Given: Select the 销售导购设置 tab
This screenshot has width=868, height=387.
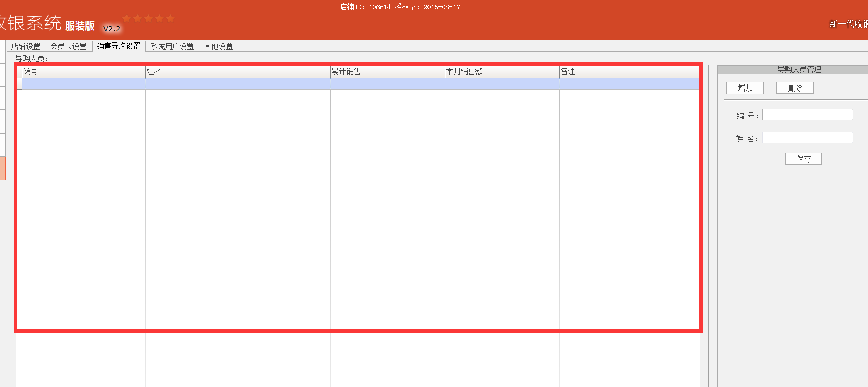Looking at the screenshot, I should click(x=119, y=46).
